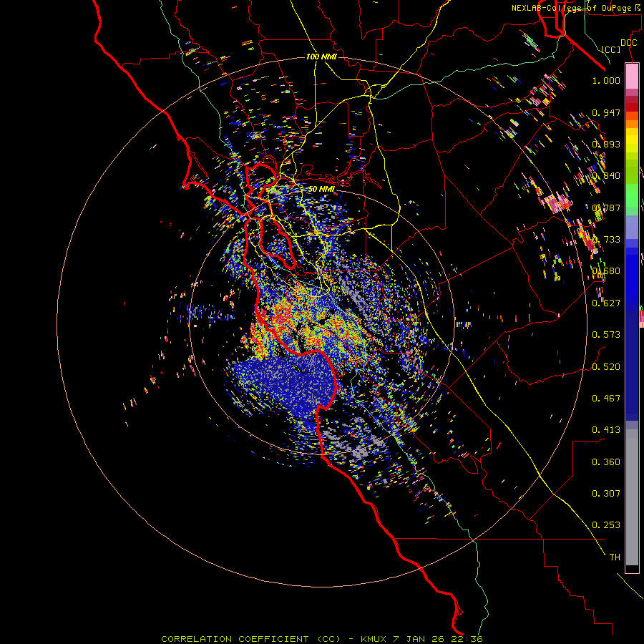644x644 pixels.
Task: Click the 0.840 scale value
Action: point(606,175)
